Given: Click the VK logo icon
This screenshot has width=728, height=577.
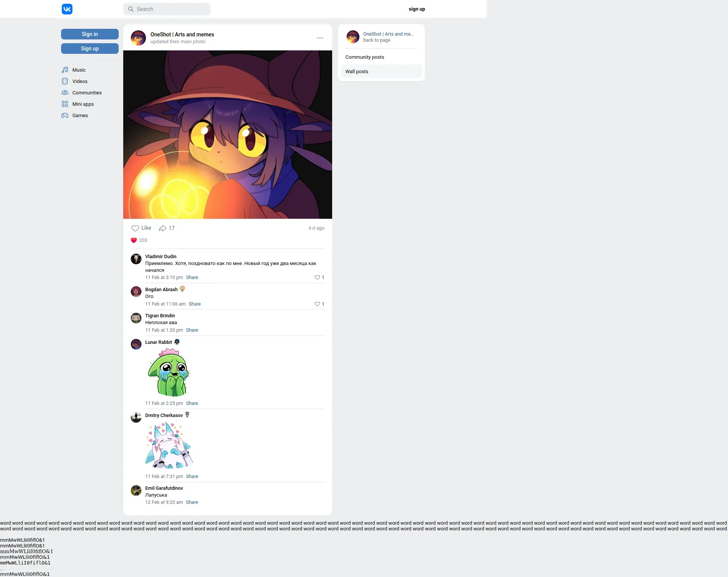Looking at the screenshot, I should pos(67,9).
